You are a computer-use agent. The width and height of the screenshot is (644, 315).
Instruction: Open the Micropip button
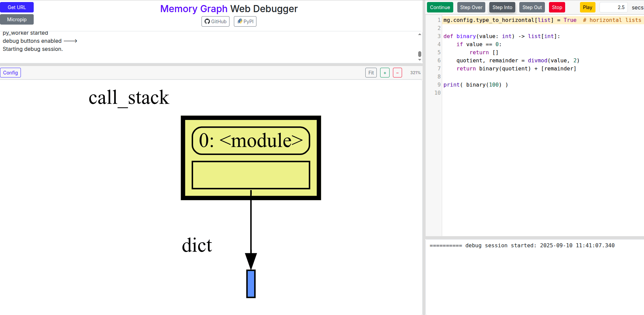click(17, 20)
